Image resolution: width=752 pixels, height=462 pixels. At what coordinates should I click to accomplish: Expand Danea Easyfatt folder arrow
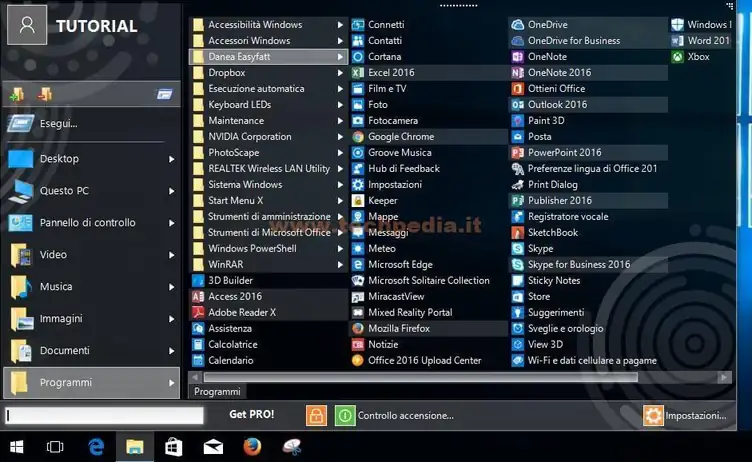point(340,57)
